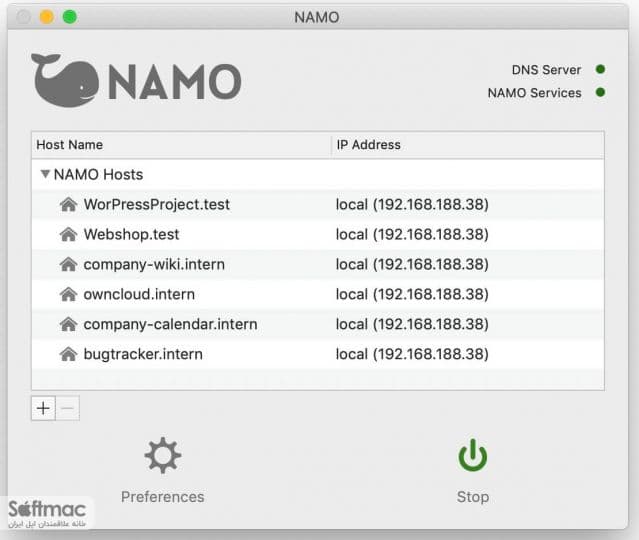Screen dimensions: 639x540
Task: Click the house icon beside company-calendar.intern
Action: pyautogui.click(x=68, y=324)
